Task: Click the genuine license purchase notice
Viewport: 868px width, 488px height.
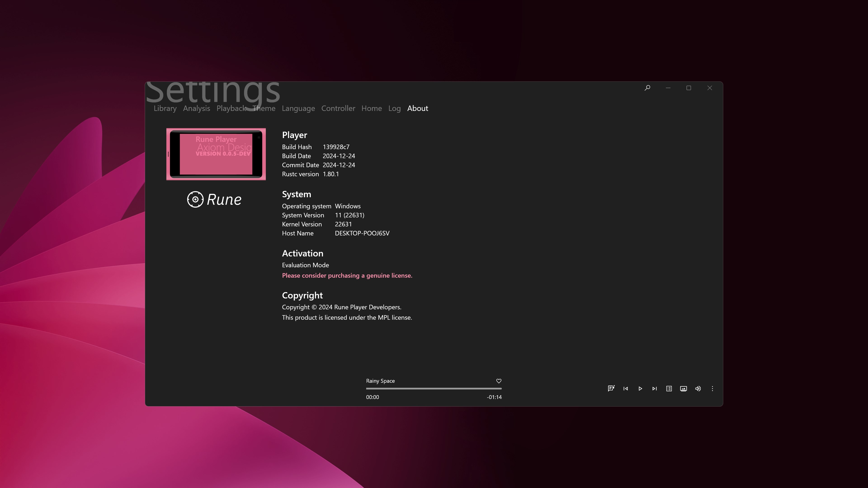Action: [347, 275]
